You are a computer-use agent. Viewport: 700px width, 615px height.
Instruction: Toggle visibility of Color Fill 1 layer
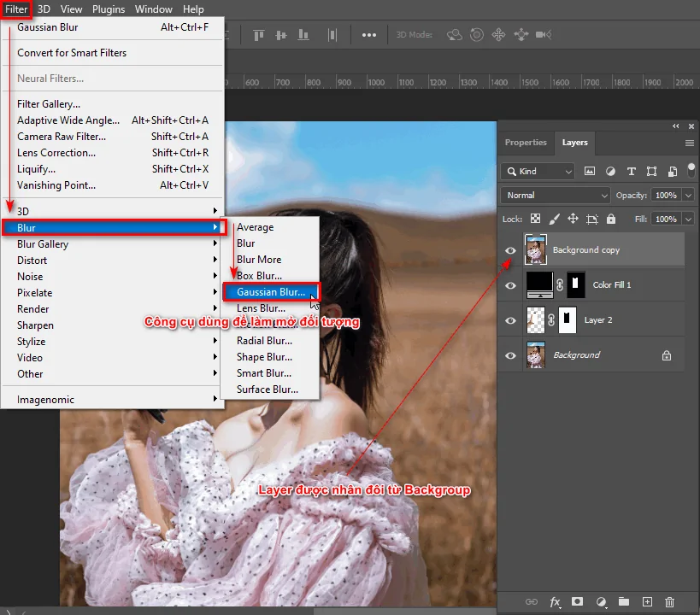point(510,285)
